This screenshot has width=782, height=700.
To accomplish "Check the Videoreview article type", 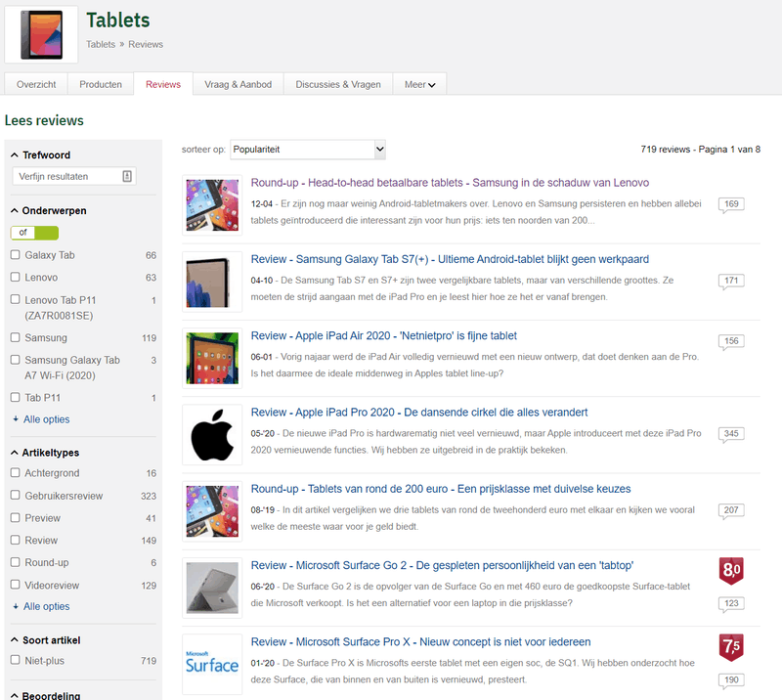I will click(16, 585).
